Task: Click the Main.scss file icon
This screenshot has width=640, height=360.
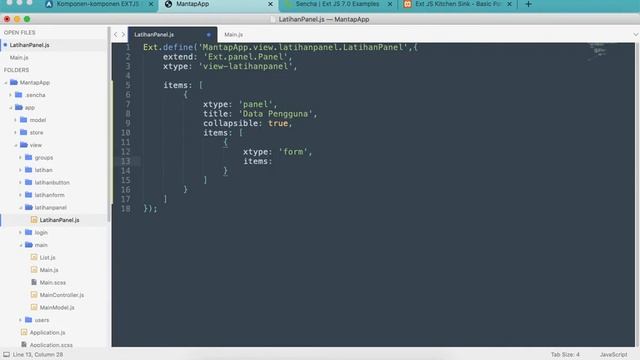Action: click(34, 282)
